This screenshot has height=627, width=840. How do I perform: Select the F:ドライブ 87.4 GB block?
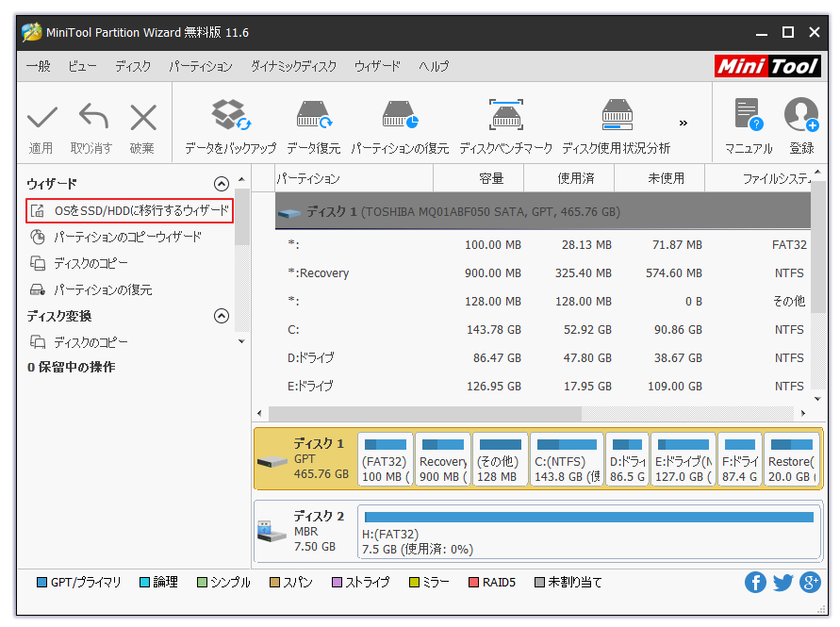[740, 459]
